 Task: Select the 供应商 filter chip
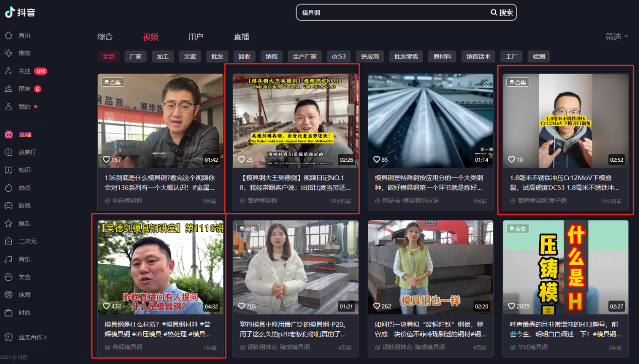pos(370,56)
